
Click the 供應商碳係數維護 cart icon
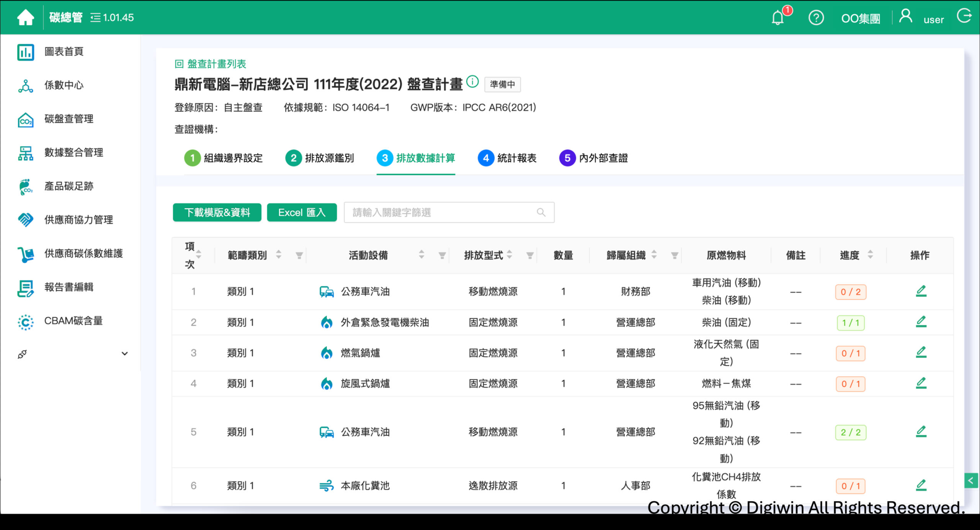(x=26, y=254)
